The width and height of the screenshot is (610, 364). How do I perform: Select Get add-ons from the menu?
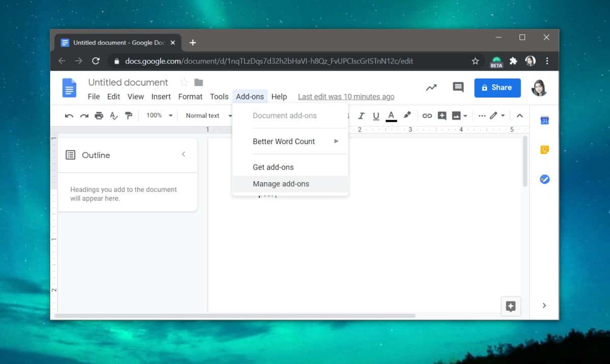pyautogui.click(x=290, y=167)
